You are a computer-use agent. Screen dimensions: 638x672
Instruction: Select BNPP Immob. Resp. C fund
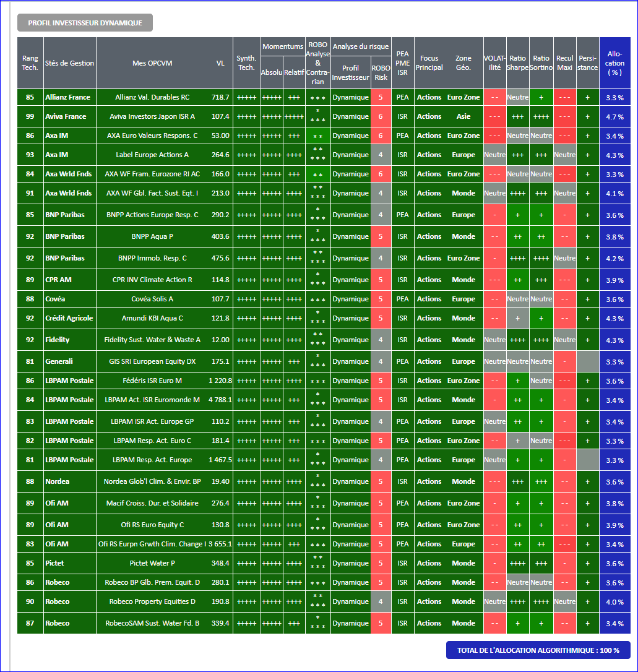tap(152, 258)
